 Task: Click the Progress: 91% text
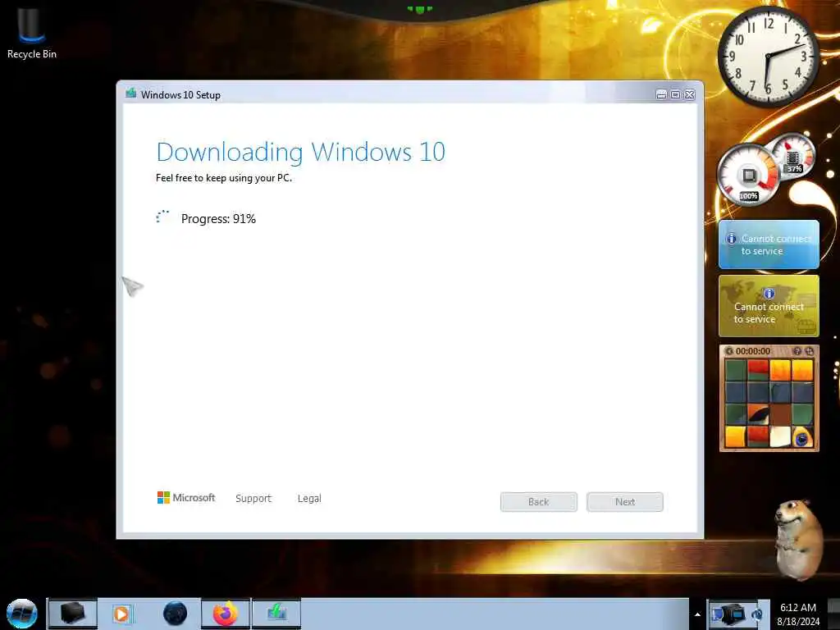point(218,219)
